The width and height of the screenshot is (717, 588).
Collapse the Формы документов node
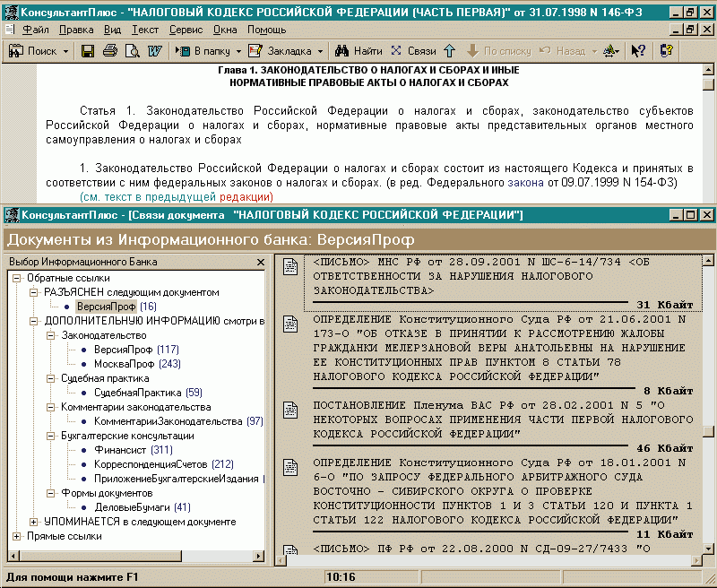coord(50,493)
